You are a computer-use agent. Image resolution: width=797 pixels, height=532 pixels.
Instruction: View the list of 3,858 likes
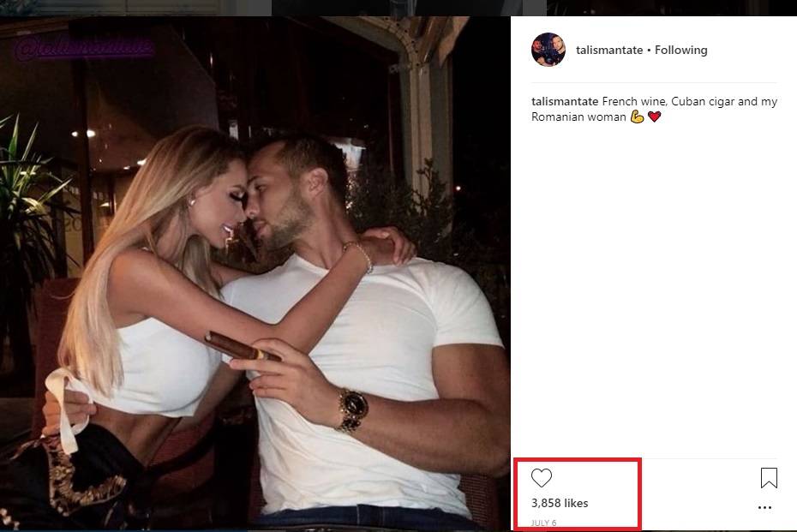560,503
